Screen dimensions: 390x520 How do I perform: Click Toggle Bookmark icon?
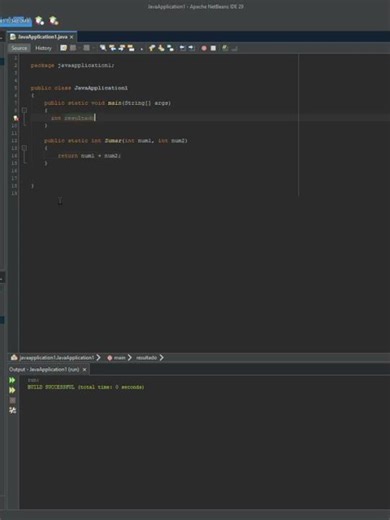pyautogui.click(x=171, y=48)
